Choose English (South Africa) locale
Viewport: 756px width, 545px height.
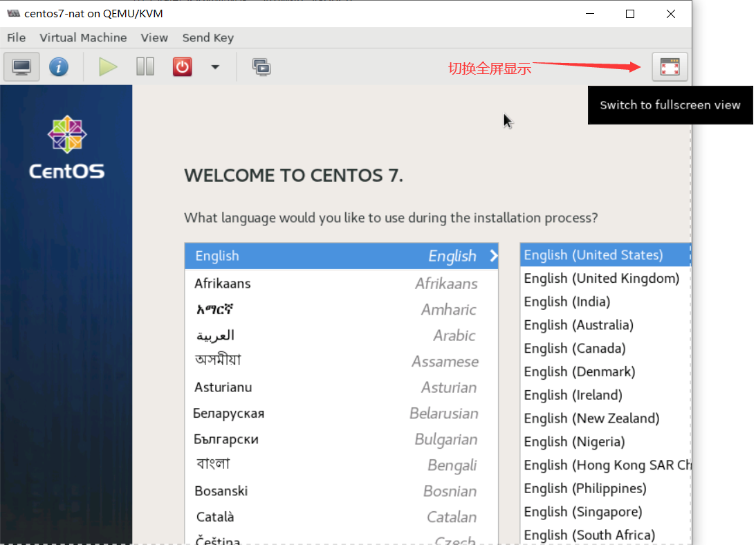(x=606, y=535)
